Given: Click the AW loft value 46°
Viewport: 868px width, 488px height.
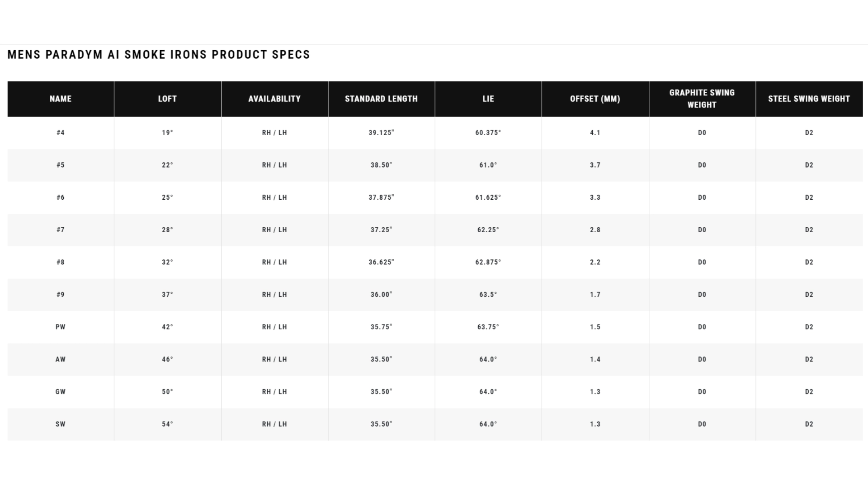Looking at the screenshot, I should coord(167,360).
